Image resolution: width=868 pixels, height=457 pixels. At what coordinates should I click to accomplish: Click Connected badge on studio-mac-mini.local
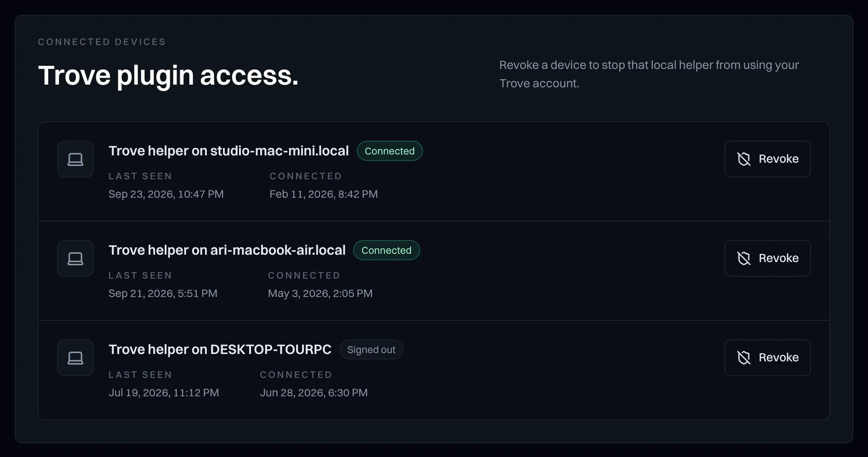click(389, 151)
